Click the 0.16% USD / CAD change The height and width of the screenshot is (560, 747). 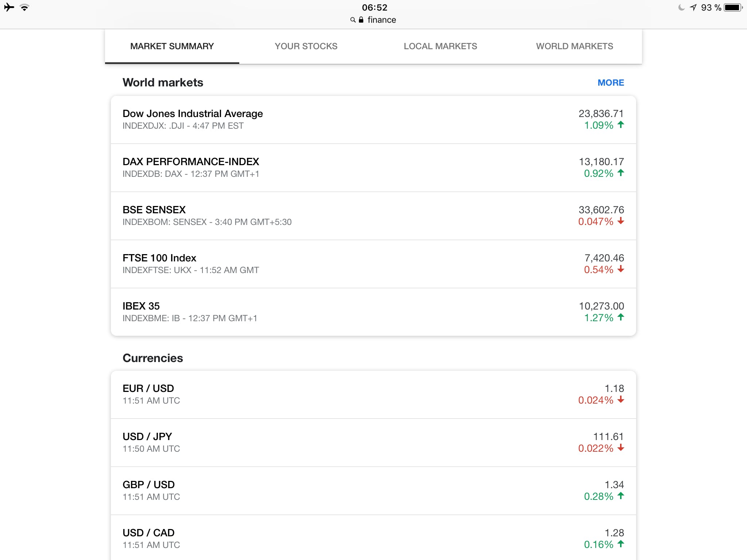pos(599,545)
